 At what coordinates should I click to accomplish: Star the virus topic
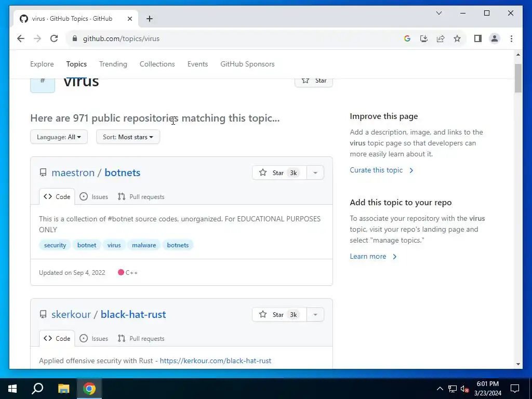(x=314, y=81)
